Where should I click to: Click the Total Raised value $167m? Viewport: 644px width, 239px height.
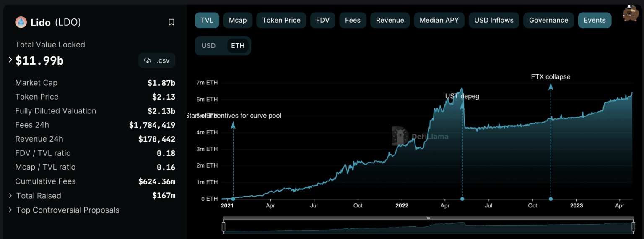click(x=164, y=196)
